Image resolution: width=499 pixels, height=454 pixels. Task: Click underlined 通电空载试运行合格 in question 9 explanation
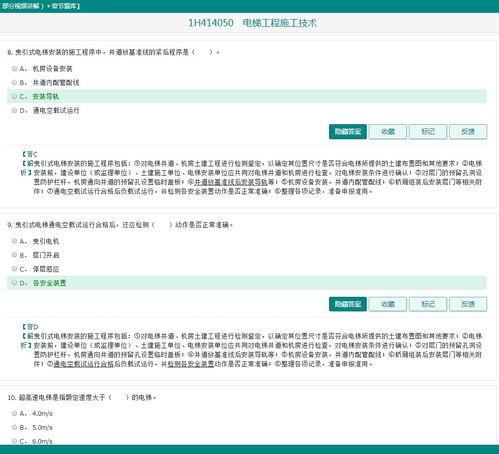pyautogui.click(x=84, y=364)
